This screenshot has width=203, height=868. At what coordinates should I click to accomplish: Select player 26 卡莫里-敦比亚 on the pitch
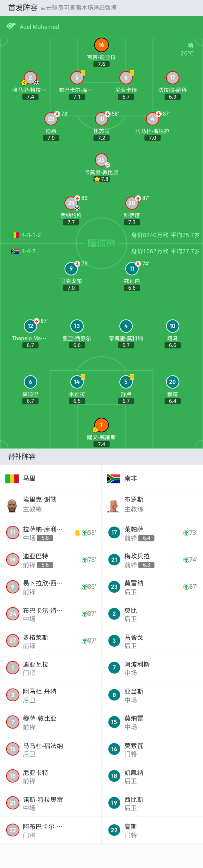pos(101,160)
